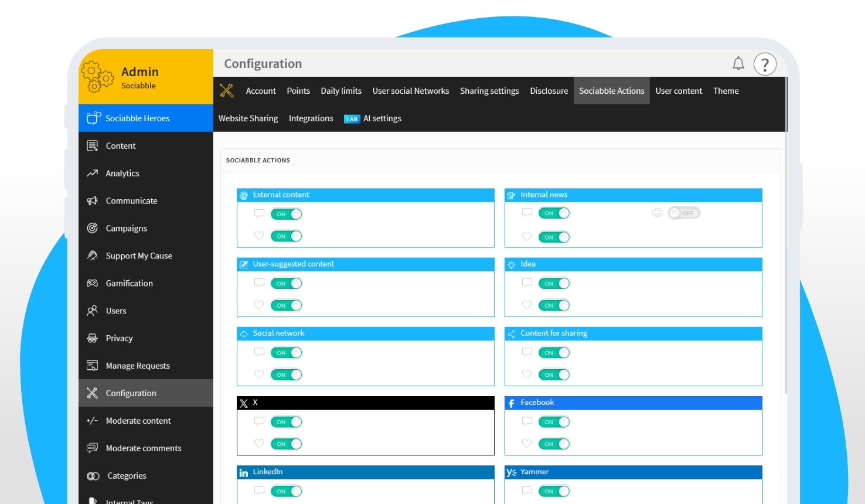Toggle likes on the X card

286,444
